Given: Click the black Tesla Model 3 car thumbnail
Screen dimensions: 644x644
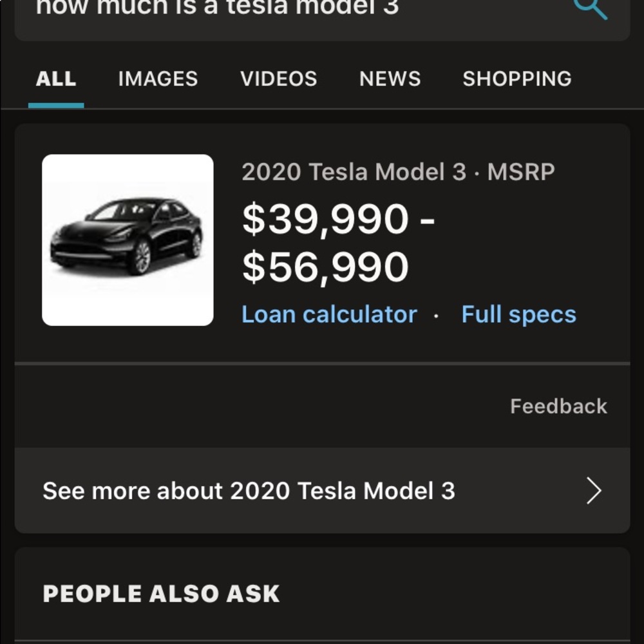Looking at the screenshot, I should [128, 240].
